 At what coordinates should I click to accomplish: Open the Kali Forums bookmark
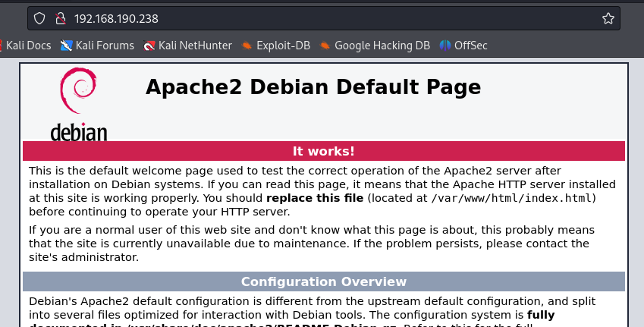point(97,46)
